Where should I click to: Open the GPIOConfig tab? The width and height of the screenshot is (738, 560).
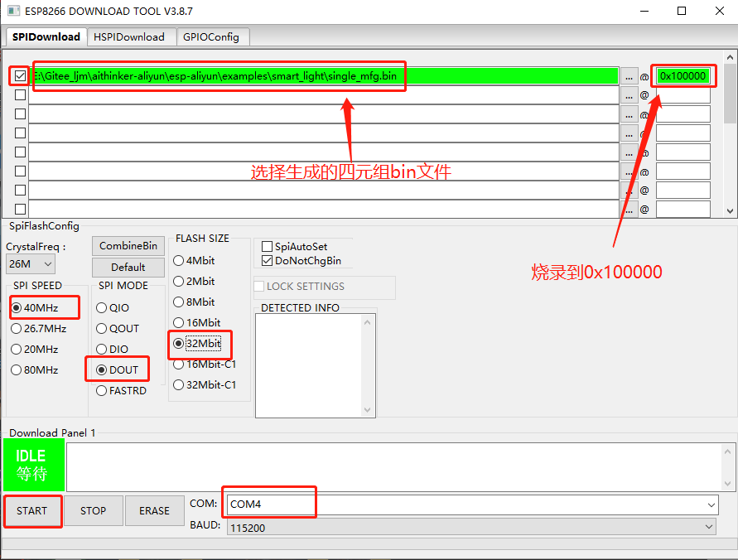coord(211,36)
